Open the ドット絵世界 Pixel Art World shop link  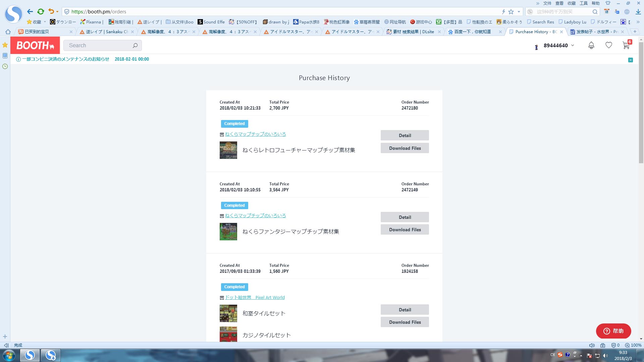tap(255, 298)
